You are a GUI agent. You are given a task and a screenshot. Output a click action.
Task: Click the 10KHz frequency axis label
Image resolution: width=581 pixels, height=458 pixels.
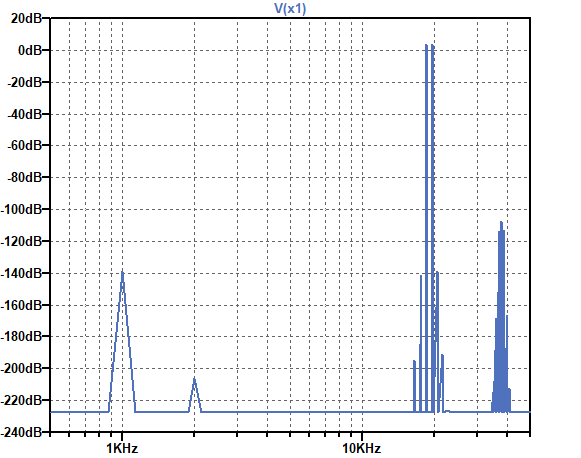[362, 449]
